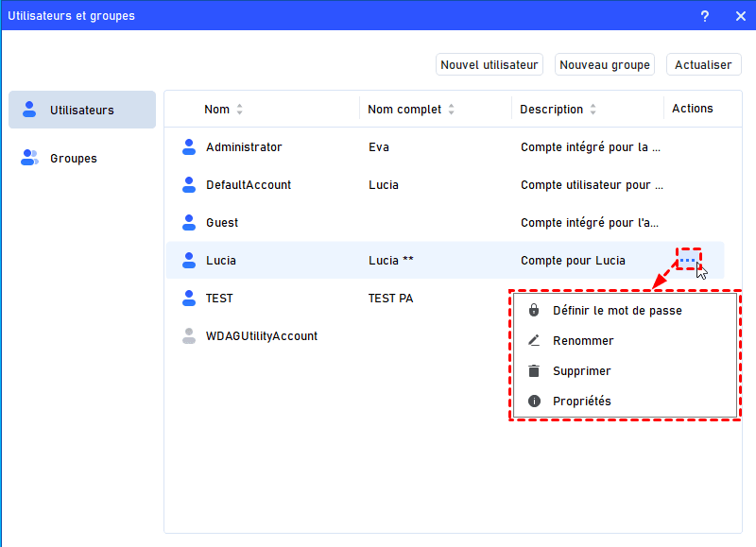Sort by the Description column arrows
The width and height of the screenshot is (756, 547).
pos(593,110)
